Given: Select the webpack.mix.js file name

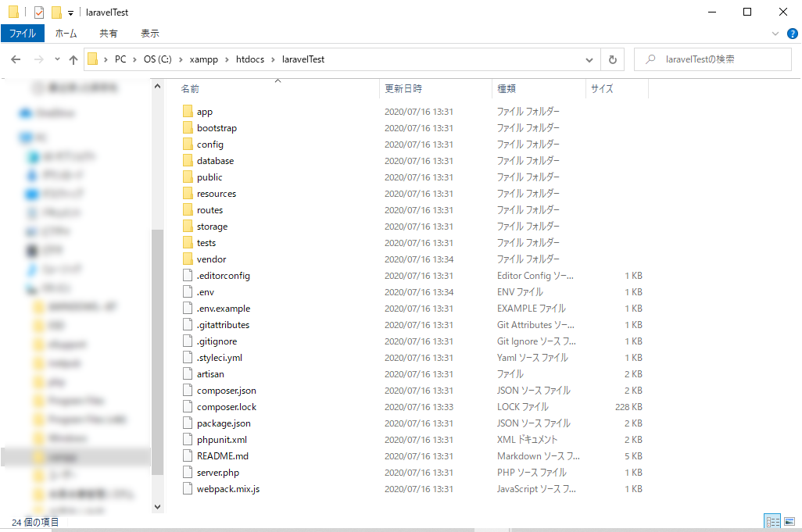Looking at the screenshot, I should click(x=228, y=489).
